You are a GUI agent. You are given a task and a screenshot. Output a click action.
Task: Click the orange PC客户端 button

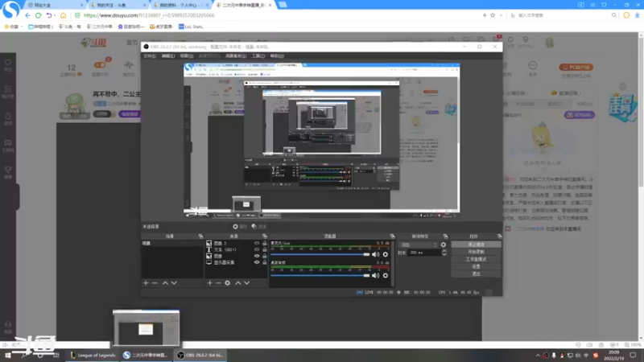click(x=576, y=67)
